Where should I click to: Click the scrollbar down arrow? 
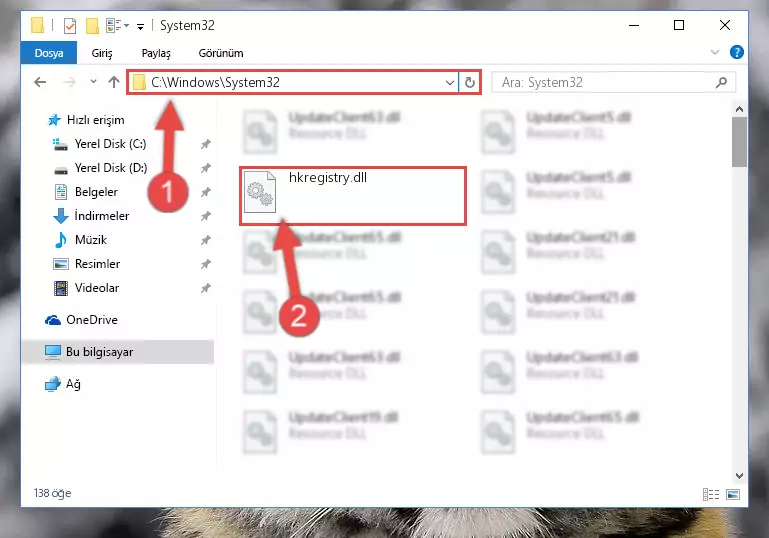(x=740, y=476)
